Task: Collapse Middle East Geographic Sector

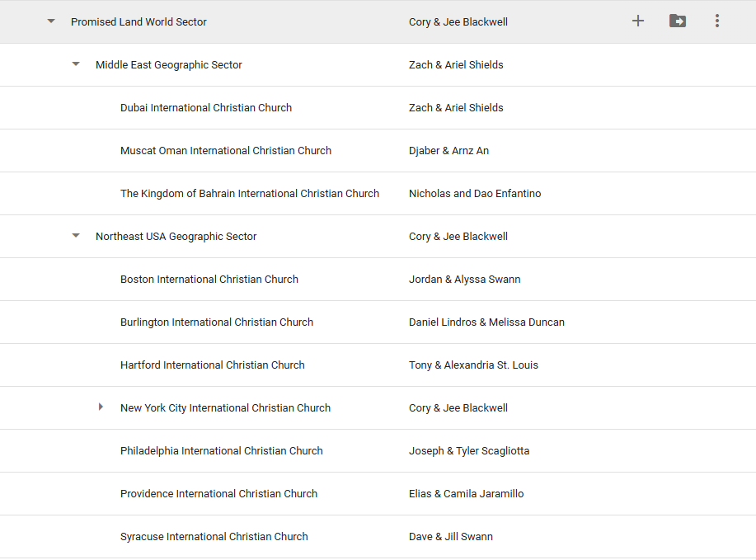Action: click(76, 64)
